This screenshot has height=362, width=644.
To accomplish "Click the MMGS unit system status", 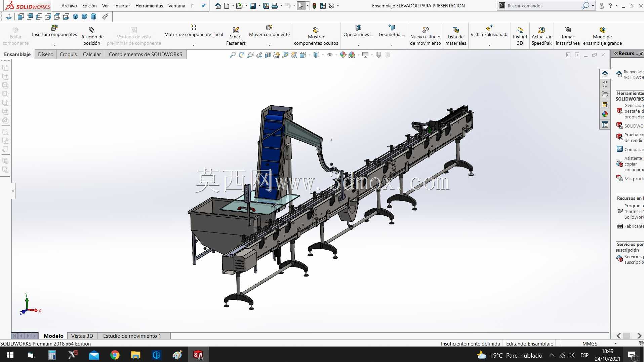I will (x=590, y=343).
